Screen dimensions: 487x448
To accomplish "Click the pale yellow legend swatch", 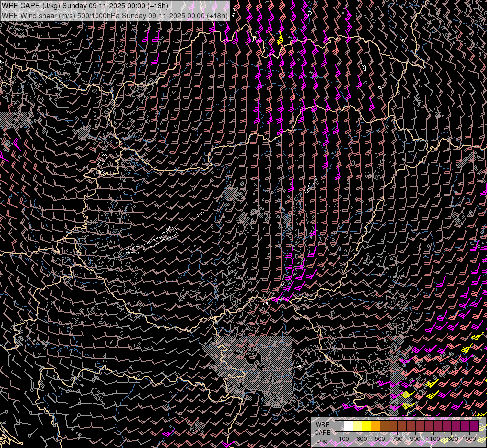I will point(357,426).
